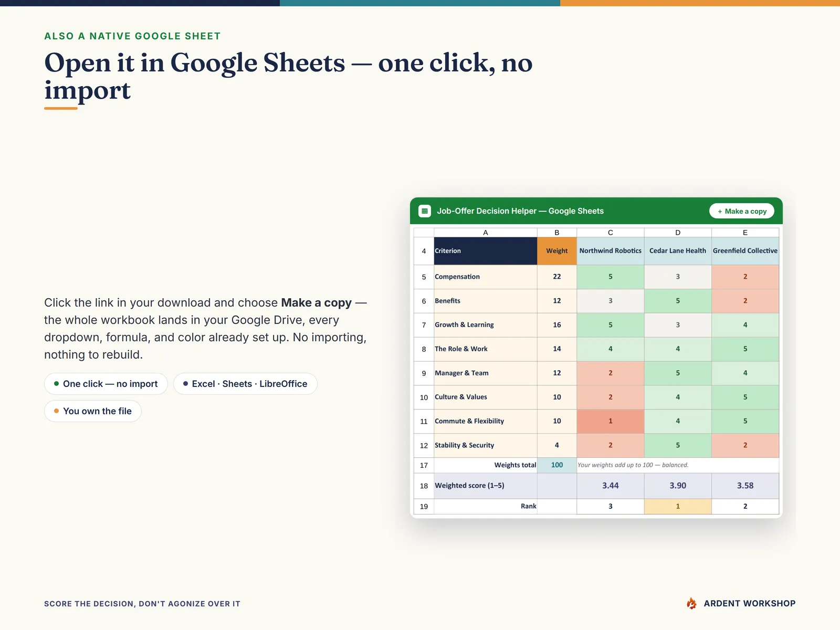The image size is (840, 630).
Task: Click Cedar Lane's Stability & Security score '5'
Action: pyautogui.click(x=678, y=445)
